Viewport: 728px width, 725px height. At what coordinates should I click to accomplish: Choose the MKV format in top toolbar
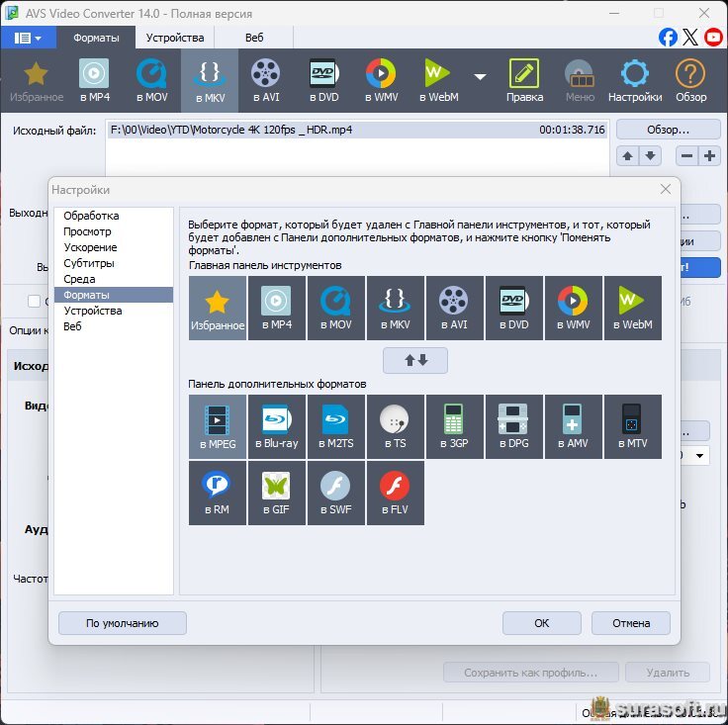tap(210, 81)
